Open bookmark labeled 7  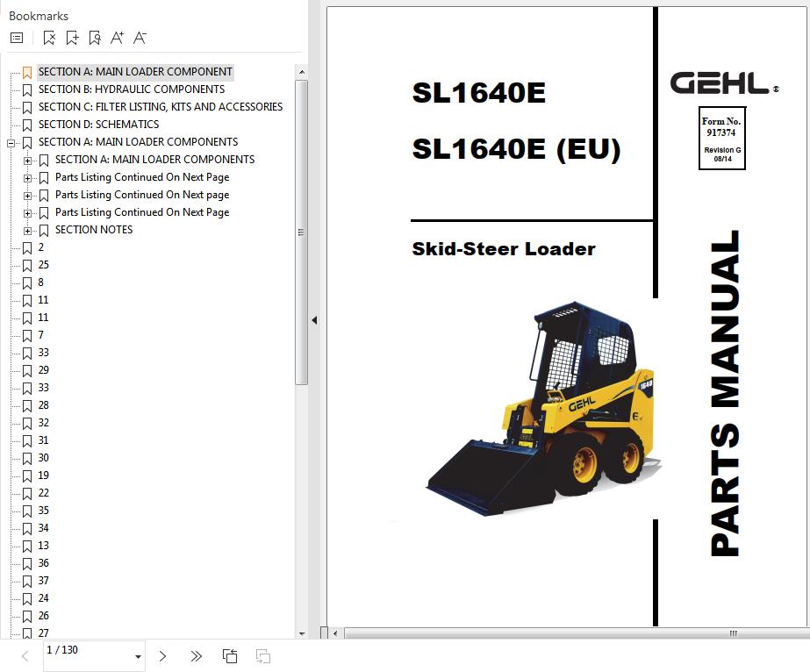coord(41,335)
